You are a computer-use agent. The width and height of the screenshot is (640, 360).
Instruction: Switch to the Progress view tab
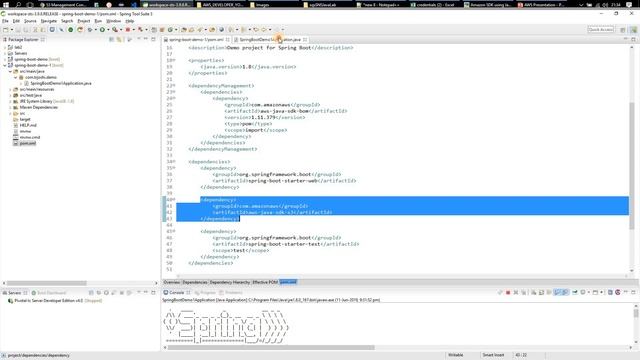(205, 293)
